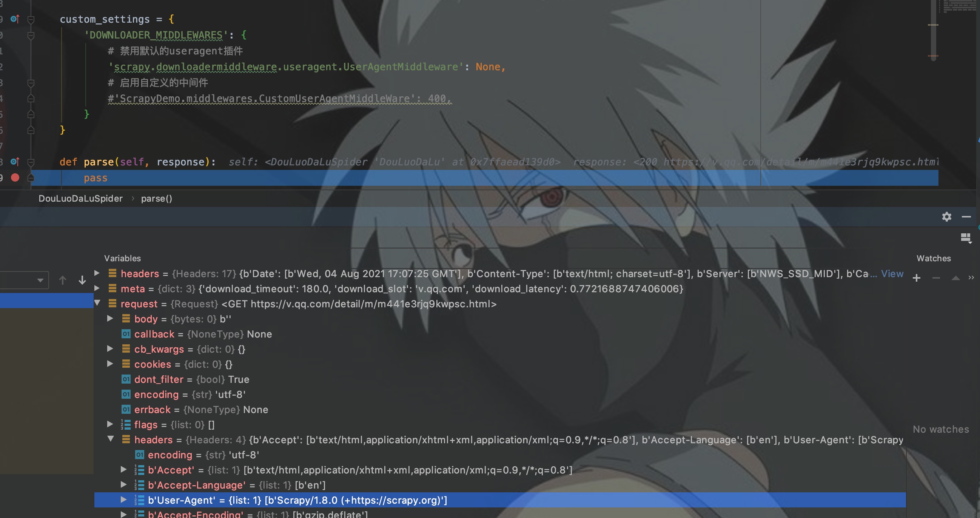This screenshot has height=518, width=980.
Task: Expand the cookies dict variable
Action: point(110,364)
